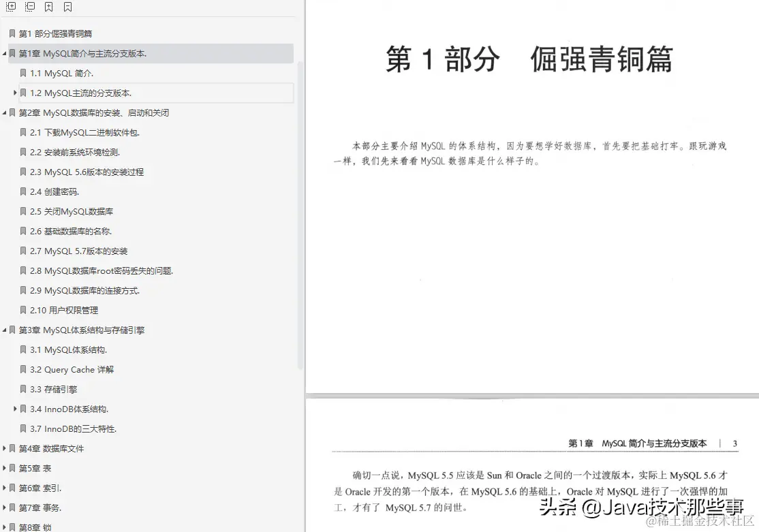Jump to bookmark 第7章 事务
The height and width of the screenshot is (532, 759).
40,507
